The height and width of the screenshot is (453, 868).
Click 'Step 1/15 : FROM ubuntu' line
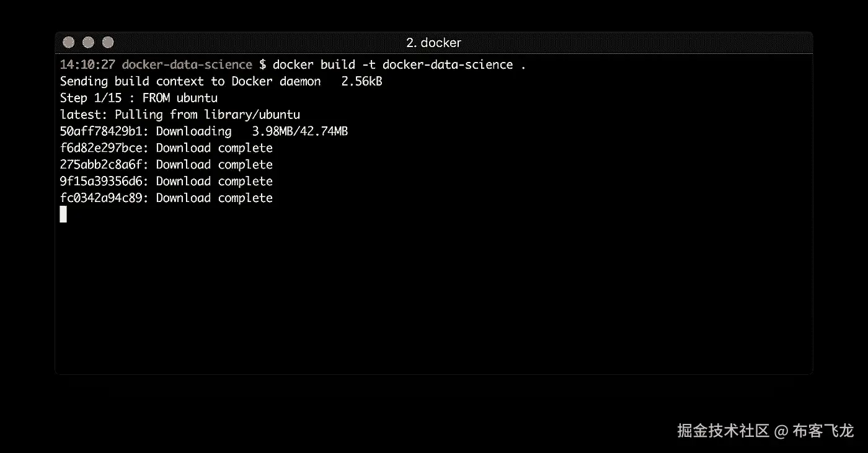point(138,98)
